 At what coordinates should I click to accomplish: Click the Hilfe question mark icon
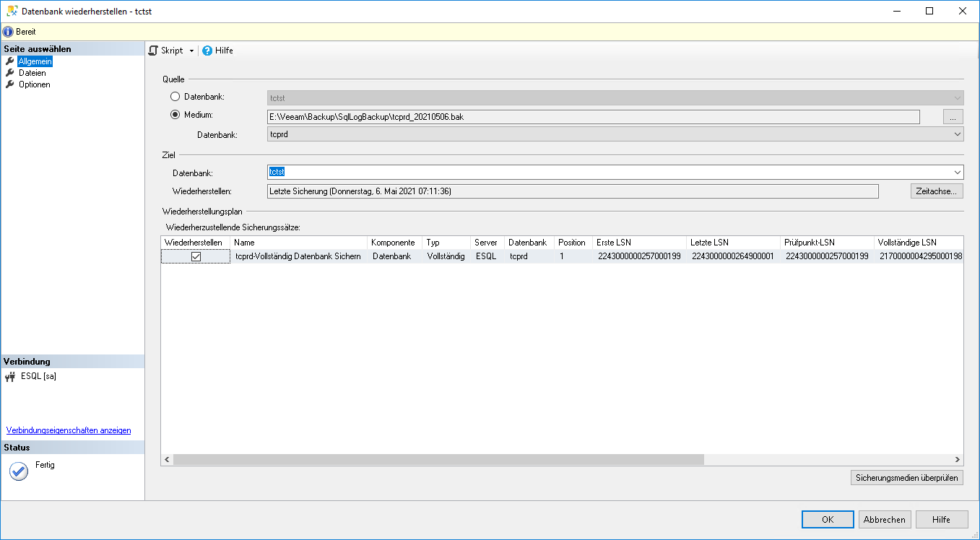tap(207, 51)
